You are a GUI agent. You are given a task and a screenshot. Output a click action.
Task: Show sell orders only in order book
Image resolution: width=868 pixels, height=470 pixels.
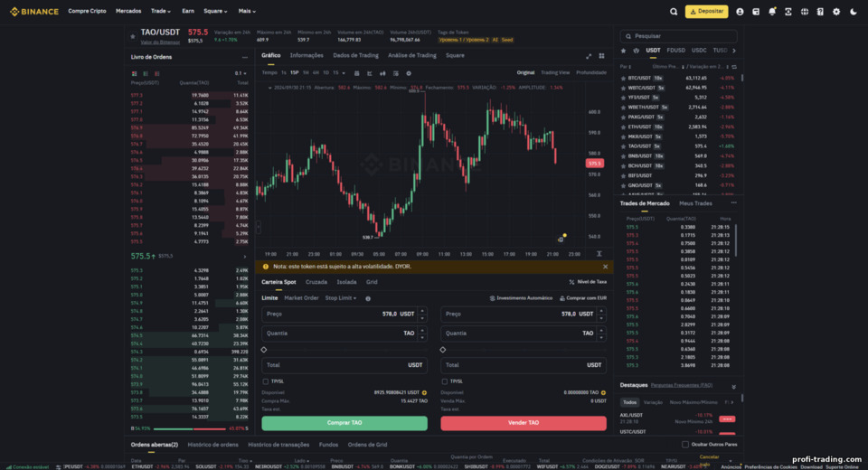tap(157, 73)
